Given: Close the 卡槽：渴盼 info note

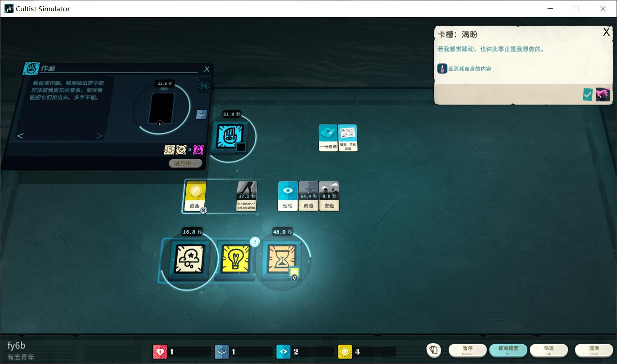Looking at the screenshot, I should pyautogui.click(x=607, y=32).
